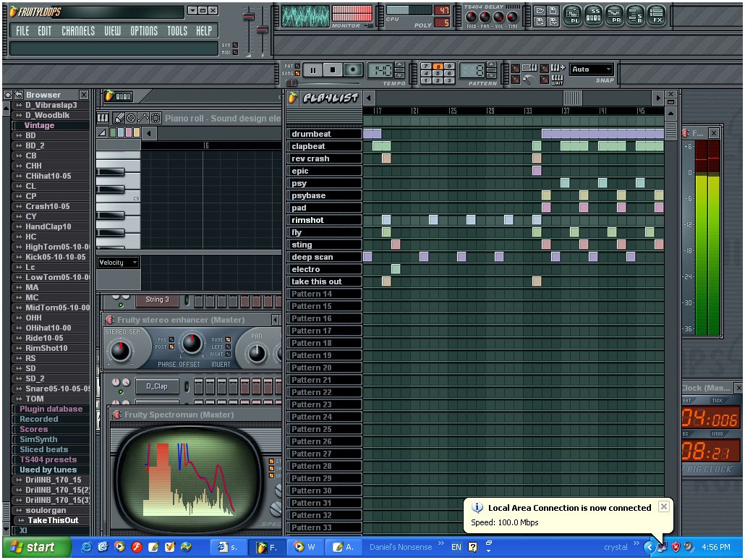
Task: Open the OPTIONS menu
Action: (144, 31)
